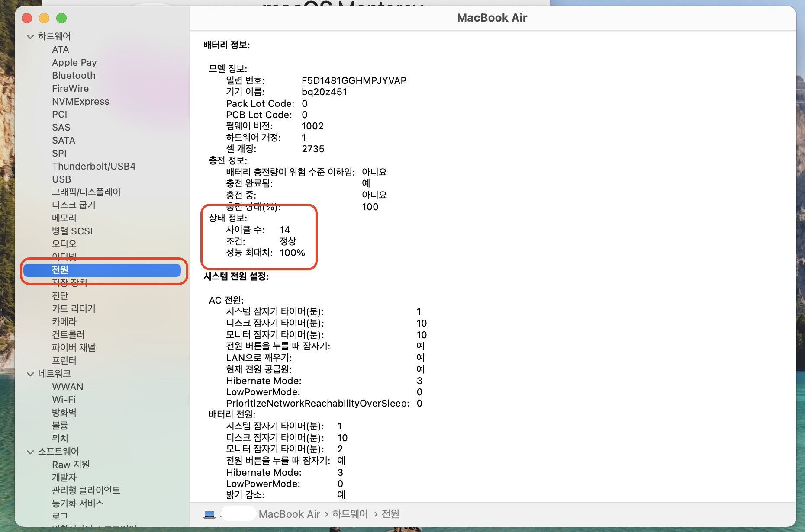The width and height of the screenshot is (805, 532).
Task: Click the 소프트웨어 section header label
Action: point(58,452)
